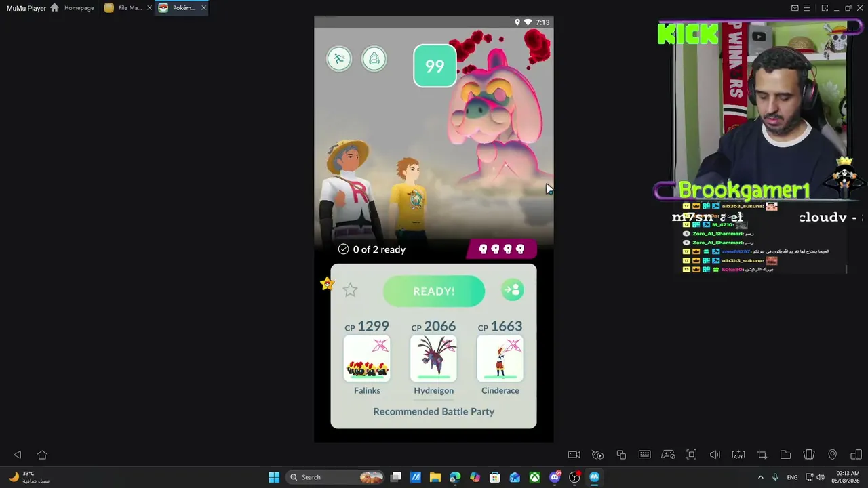Tap the READY! button
868x488 pixels.
tap(434, 291)
